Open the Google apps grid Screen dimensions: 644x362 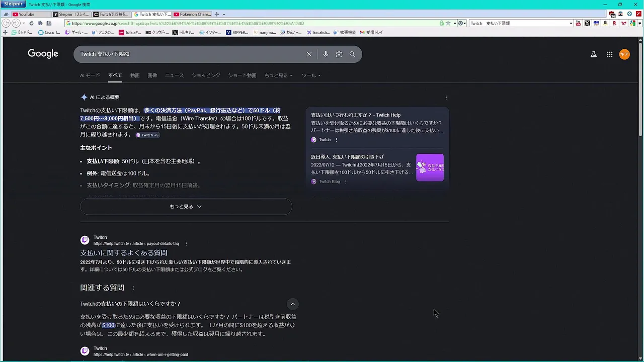click(610, 54)
